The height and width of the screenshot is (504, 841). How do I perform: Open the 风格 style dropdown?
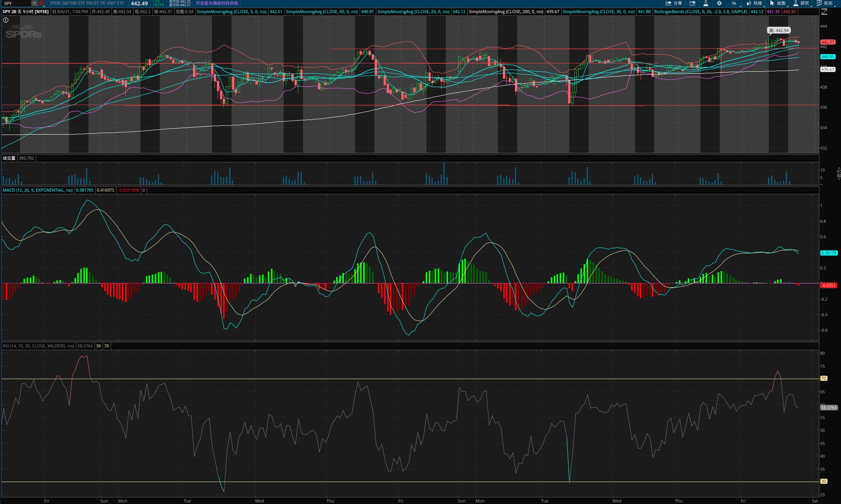[754, 3]
